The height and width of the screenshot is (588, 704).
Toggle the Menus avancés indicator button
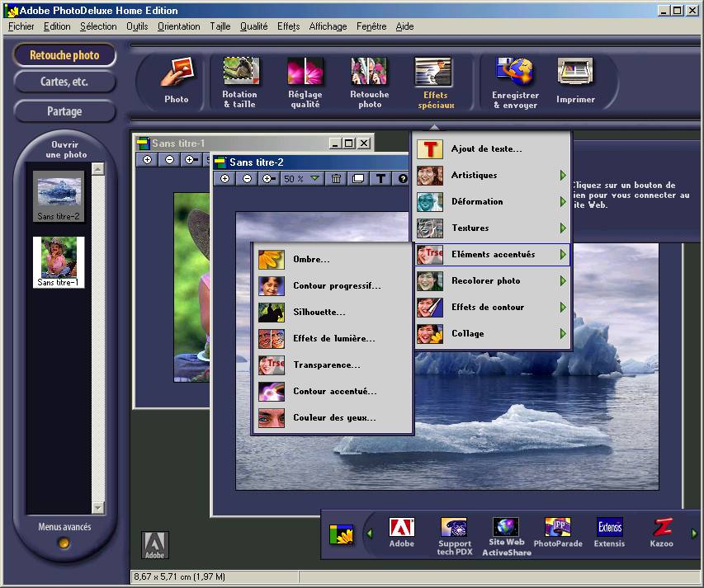64,543
